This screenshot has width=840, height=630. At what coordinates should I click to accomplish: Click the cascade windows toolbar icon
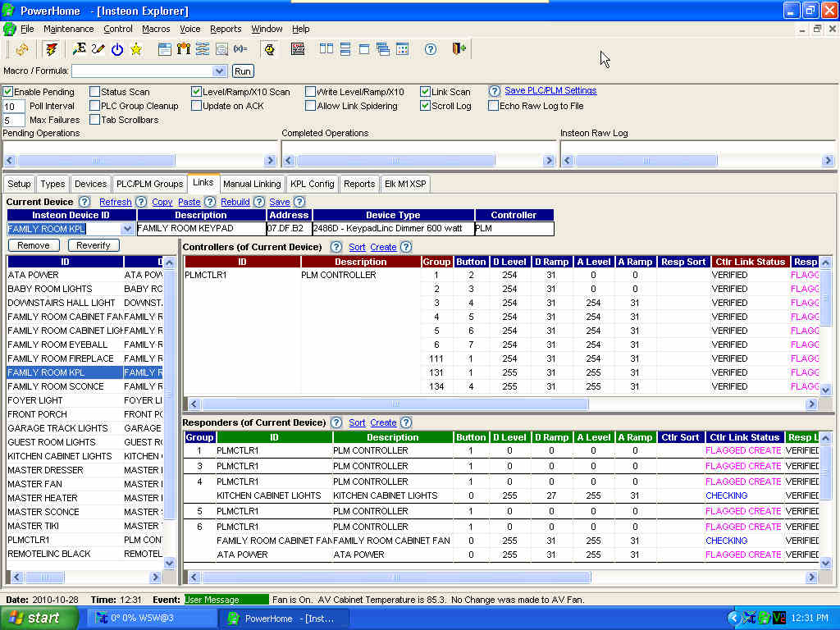pyautogui.click(x=383, y=49)
